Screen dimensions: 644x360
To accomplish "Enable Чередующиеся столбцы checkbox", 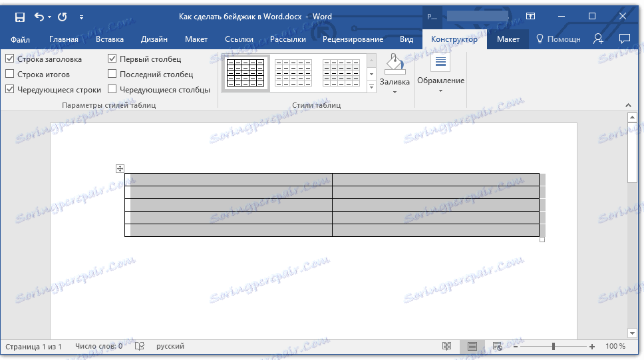I will pos(112,89).
